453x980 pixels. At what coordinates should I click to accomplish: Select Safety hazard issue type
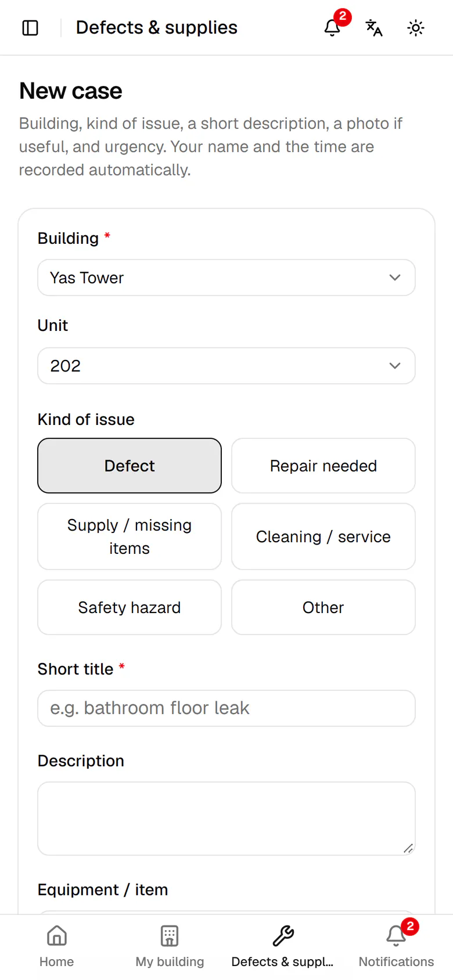pos(130,607)
